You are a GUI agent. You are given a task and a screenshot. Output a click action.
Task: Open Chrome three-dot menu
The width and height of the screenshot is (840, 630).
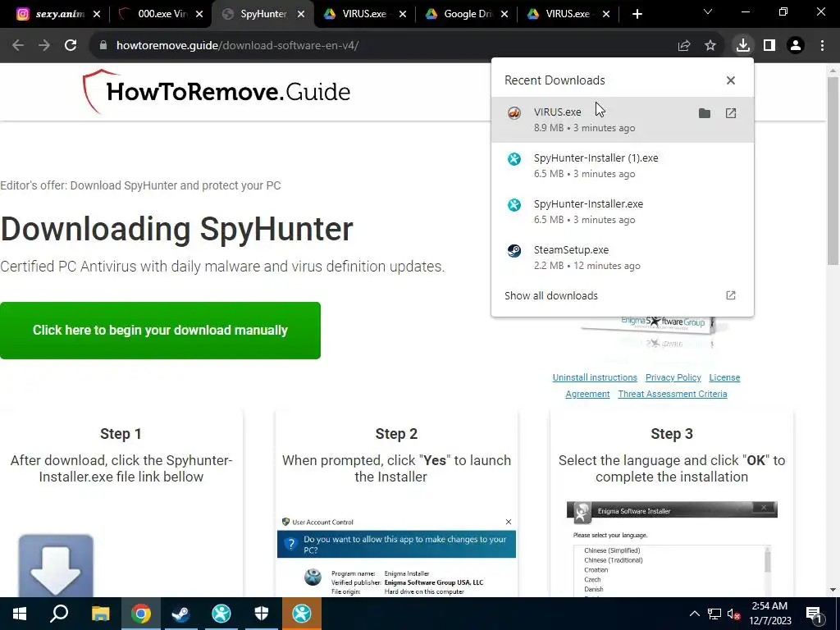click(x=822, y=46)
